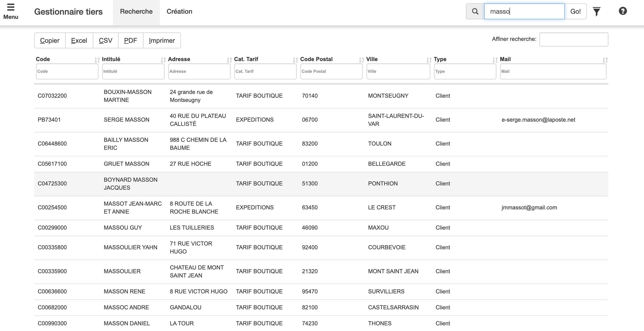Click the Affiner recherche input box
644x331 pixels.
pyautogui.click(x=574, y=39)
